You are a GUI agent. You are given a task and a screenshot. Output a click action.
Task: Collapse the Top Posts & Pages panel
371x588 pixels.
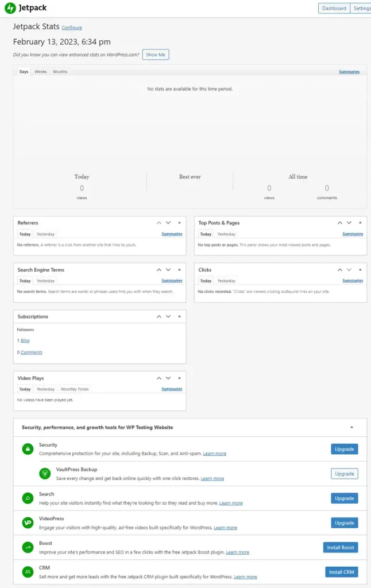[x=360, y=223]
